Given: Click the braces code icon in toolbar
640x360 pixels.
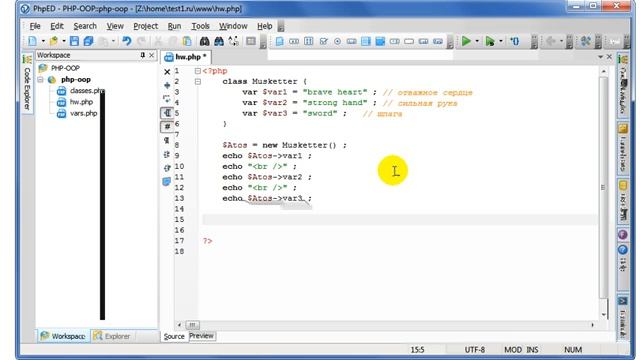Looking at the screenshot, I should click(x=515, y=41).
